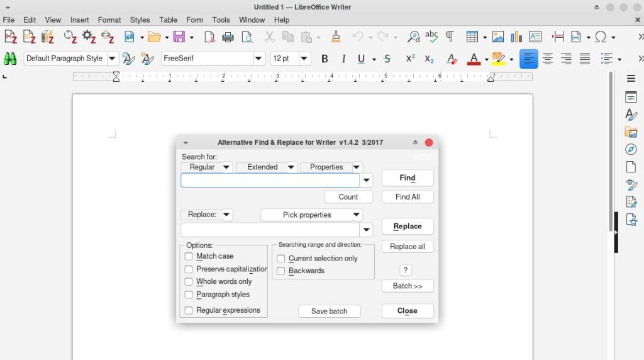Open the sidebar Gallery icon
The width and height of the screenshot is (644, 360).
(x=631, y=132)
